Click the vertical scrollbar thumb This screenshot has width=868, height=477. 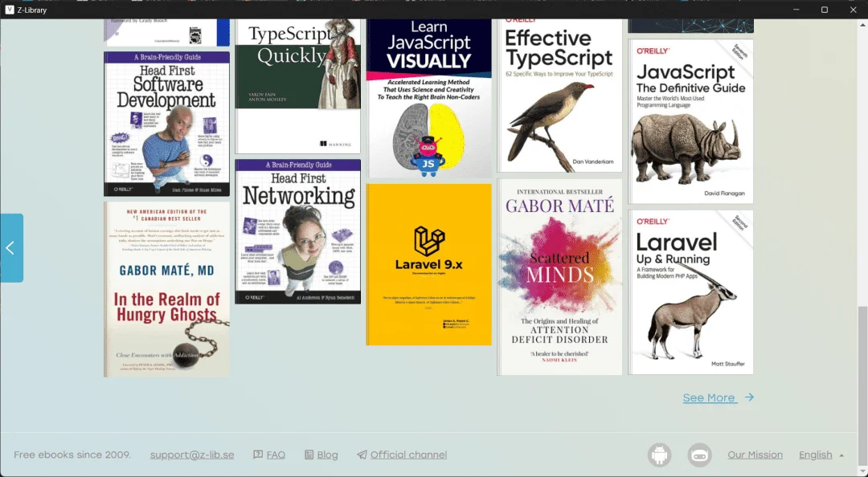(x=862, y=385)
